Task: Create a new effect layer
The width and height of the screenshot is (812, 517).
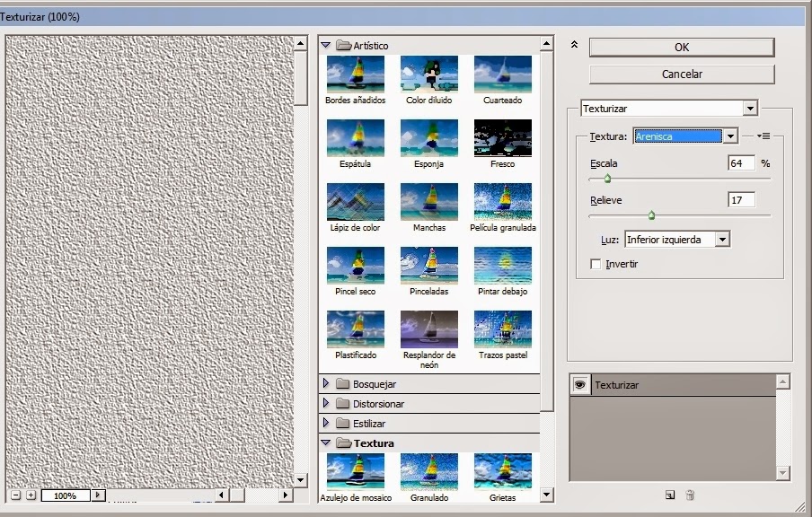Action: (669, 495)
